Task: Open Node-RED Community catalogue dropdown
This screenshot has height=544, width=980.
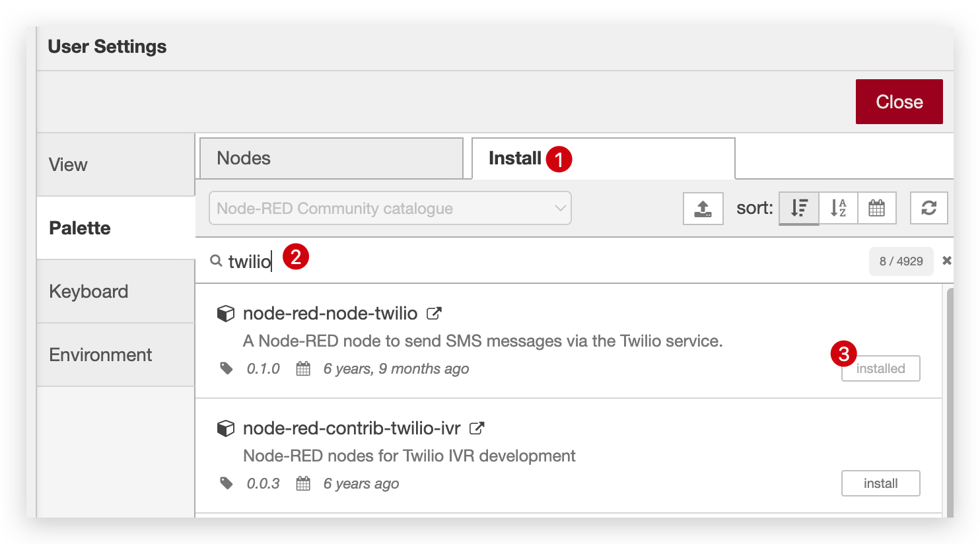Action: click(x=390, y=209)
